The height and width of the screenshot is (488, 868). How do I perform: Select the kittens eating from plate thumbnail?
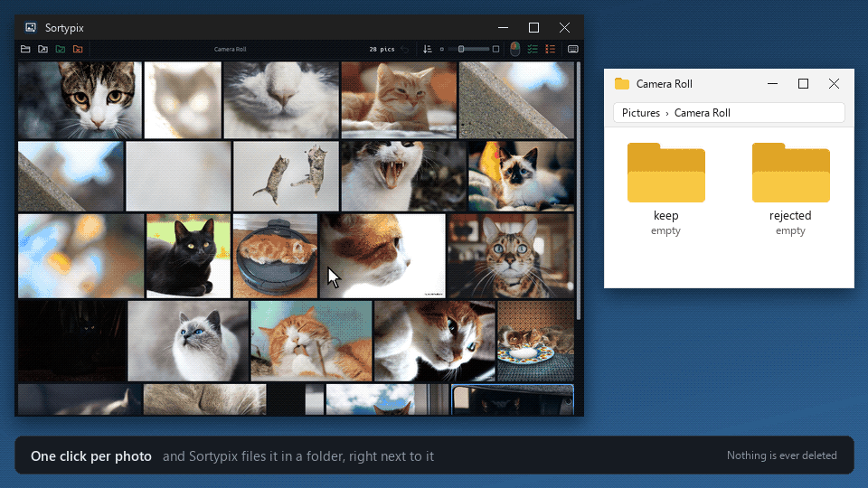tap(536, 341)
